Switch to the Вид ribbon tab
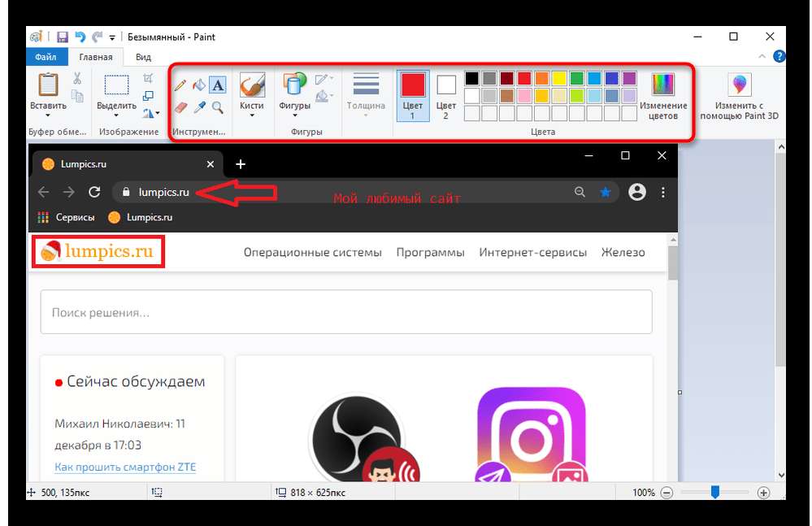 tap(143, 57)
